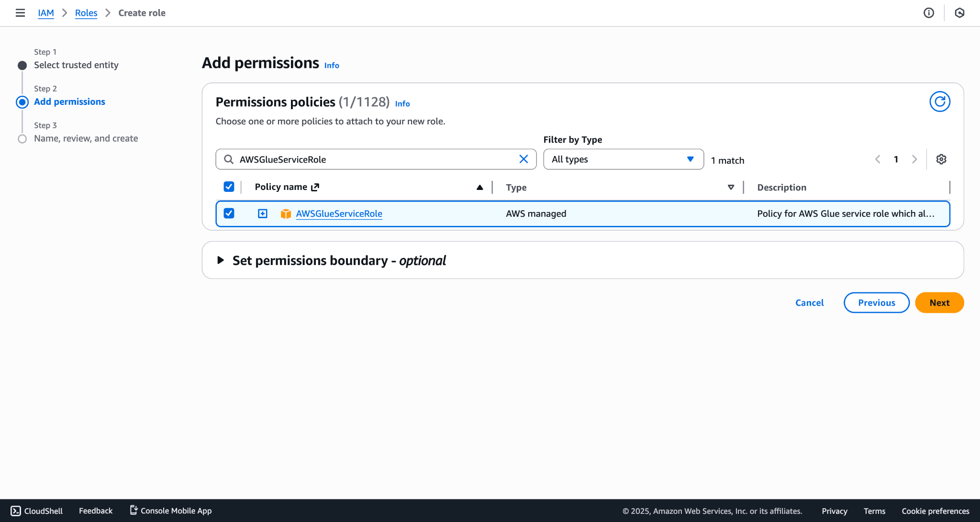Click the 'Create role' breadcrumb text
The width and height of the screenshot is (980, 522).
tap(142, 13)
